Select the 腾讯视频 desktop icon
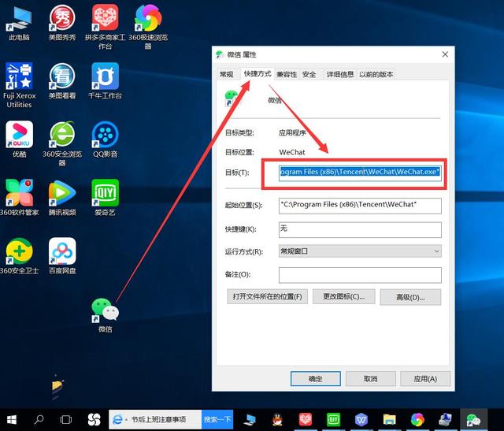Image resolution: width=504 pixels, height=431 pixels. (62, 198)
